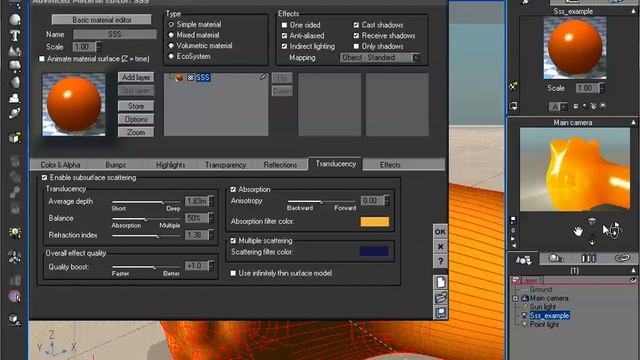
Task: Click the Zoom button
Action: click(x=136, y=132)
